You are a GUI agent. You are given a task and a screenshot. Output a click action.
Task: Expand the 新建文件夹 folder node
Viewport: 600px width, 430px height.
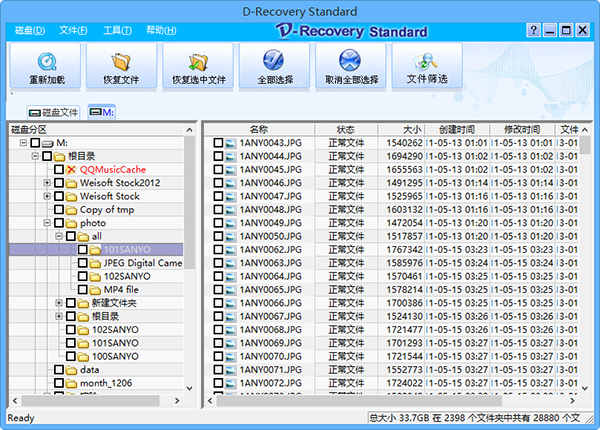59,303
